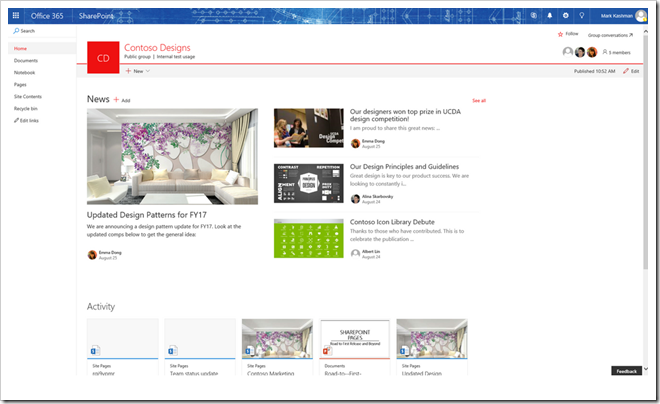Click in the Search field

click(x=42, y=31)
